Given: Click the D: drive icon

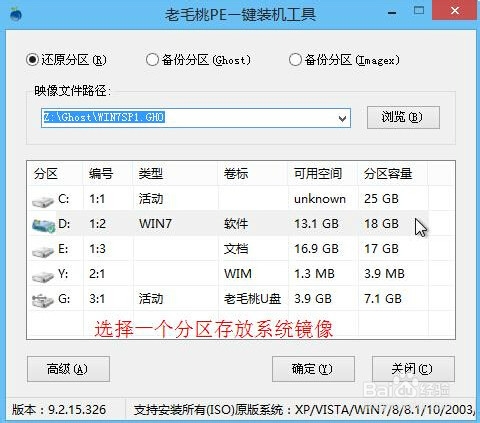Looking at the screenshot, I should (44, 226).
